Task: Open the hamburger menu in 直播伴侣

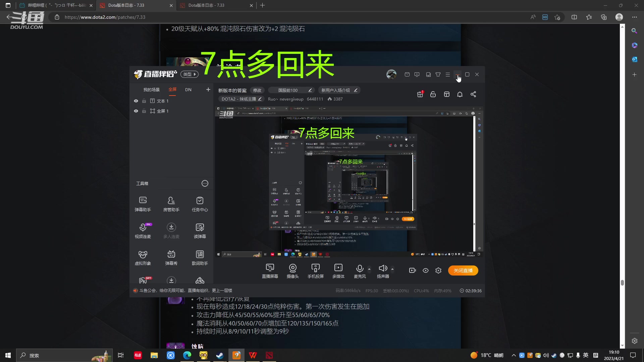Action: coord(448,74)
